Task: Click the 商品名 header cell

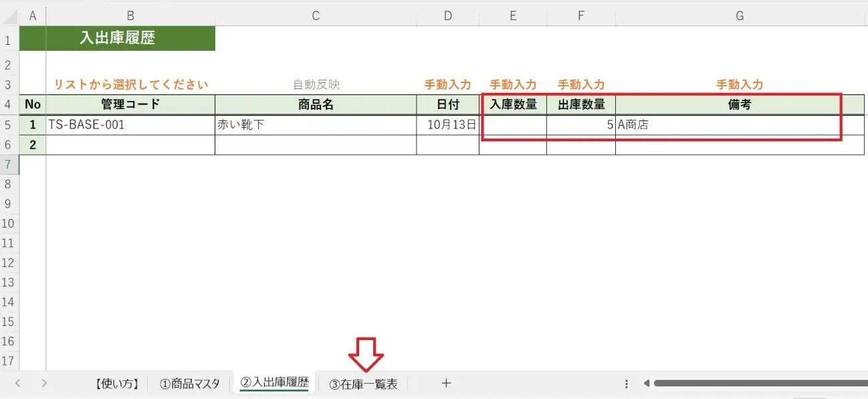Action: click(x=316, y=104)
